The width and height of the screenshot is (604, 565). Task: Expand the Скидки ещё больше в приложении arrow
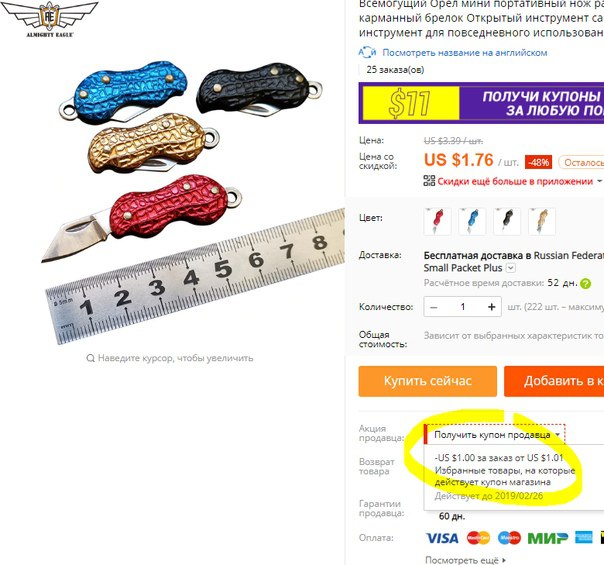(x=599, y=181)
